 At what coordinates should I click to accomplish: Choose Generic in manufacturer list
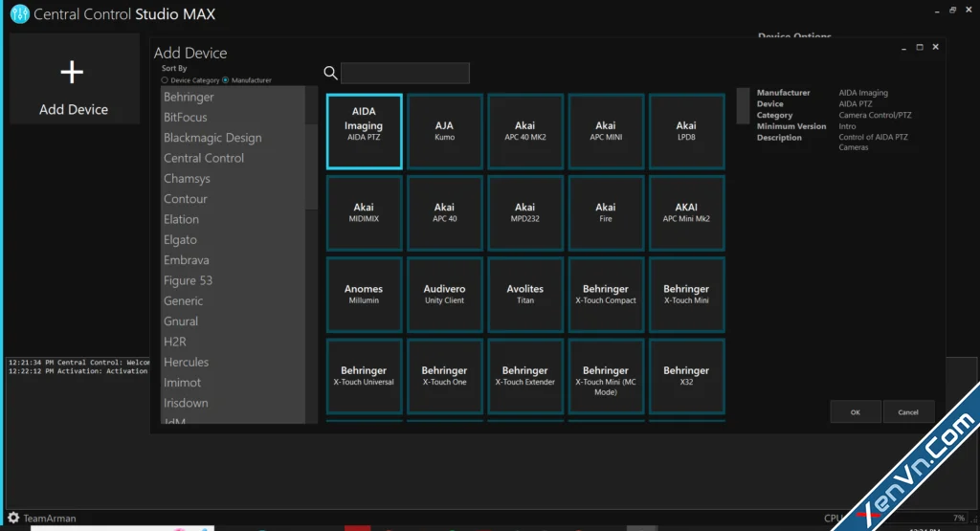tap(233, 301)
